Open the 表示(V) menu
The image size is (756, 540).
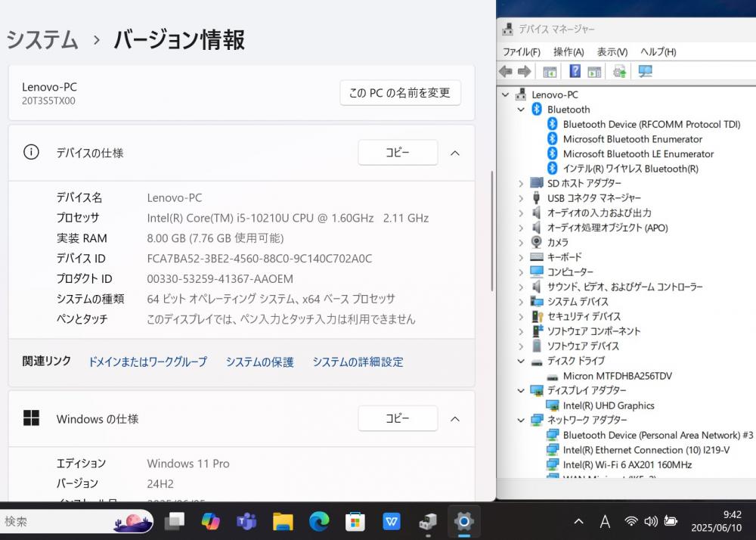point(612,51)
